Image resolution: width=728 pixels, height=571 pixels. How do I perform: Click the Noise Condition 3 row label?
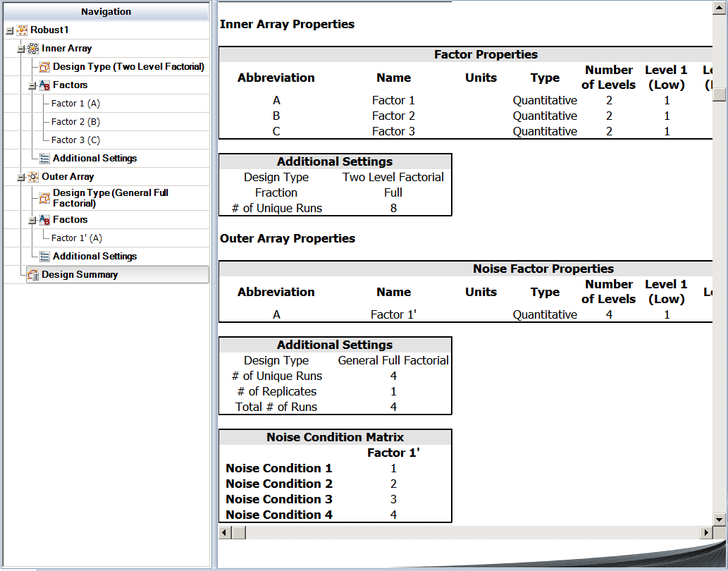279,500
